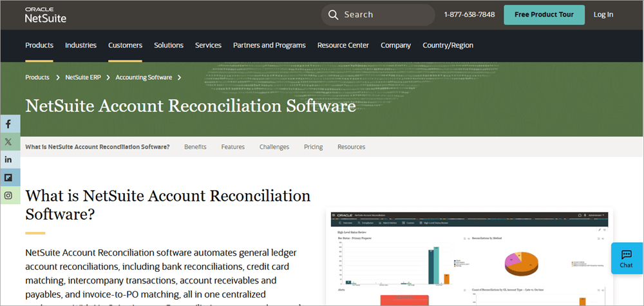Screen dimensions: 644x306
Task: Click the Free Product Tour button
Action: (544, 15)
